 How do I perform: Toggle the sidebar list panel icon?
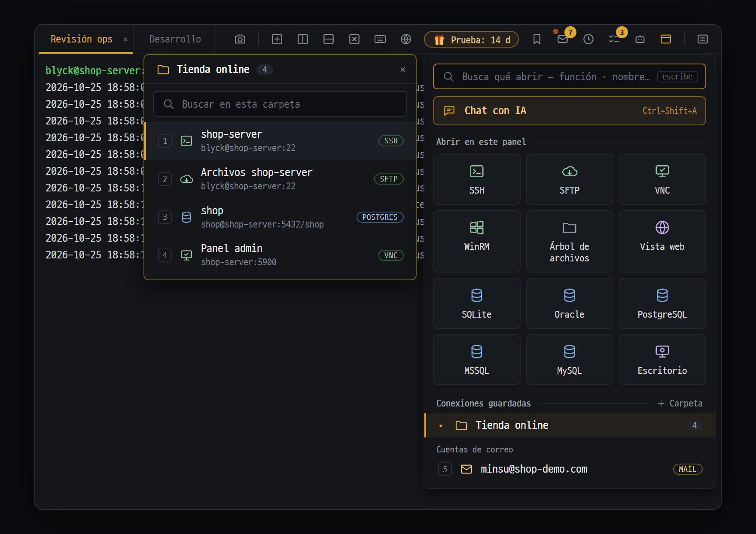(x=703, y=39)
